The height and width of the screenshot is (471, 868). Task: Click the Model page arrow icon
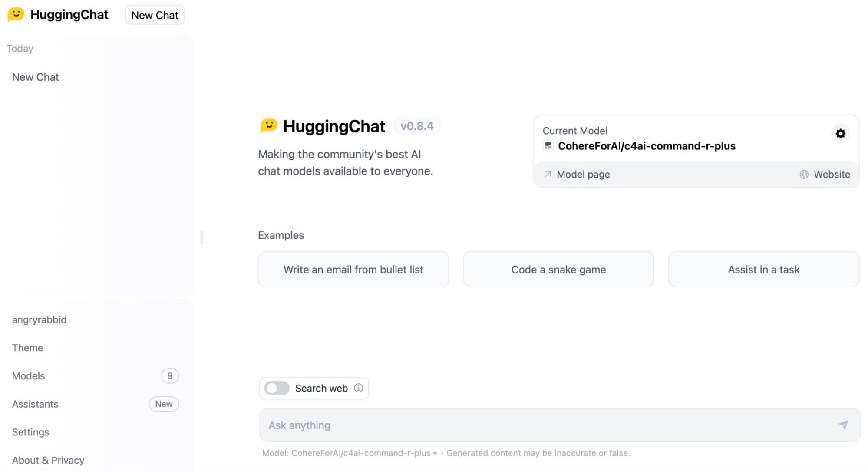[548, 174]
